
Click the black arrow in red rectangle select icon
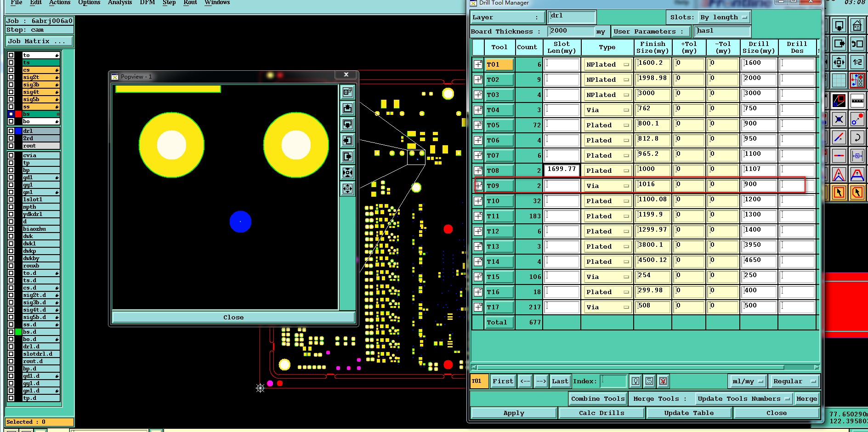tap(839, 193)
